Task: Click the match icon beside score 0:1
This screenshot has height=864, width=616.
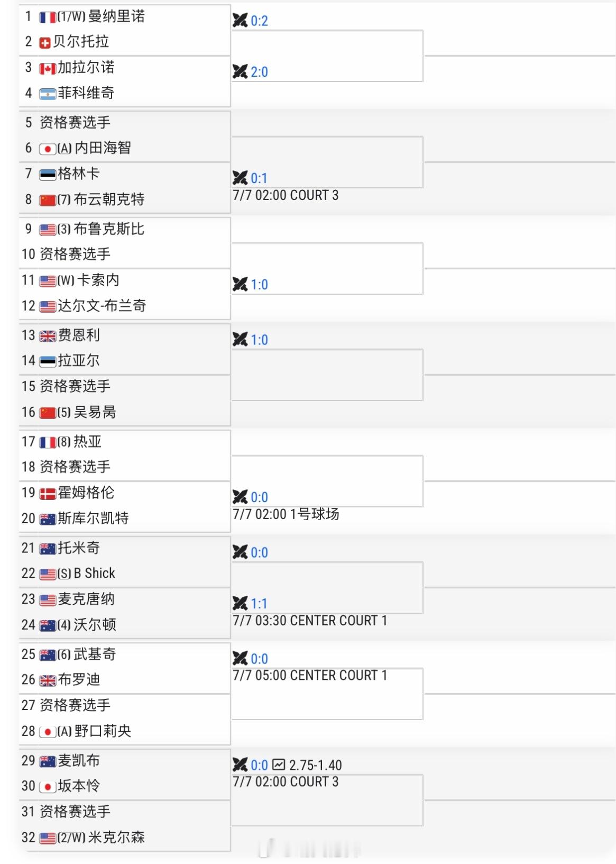Action: tap(240, 178)
